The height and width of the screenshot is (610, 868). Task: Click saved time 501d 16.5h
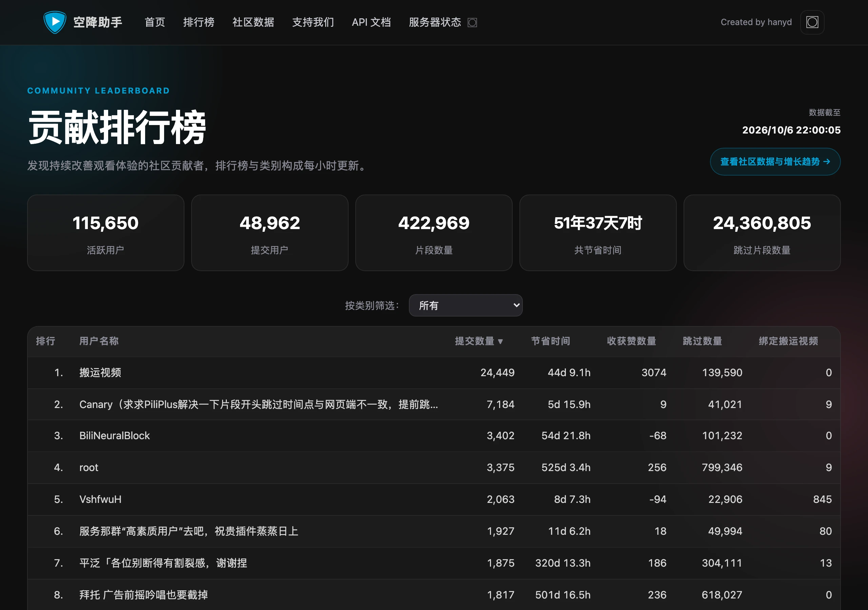click(563, 595)
